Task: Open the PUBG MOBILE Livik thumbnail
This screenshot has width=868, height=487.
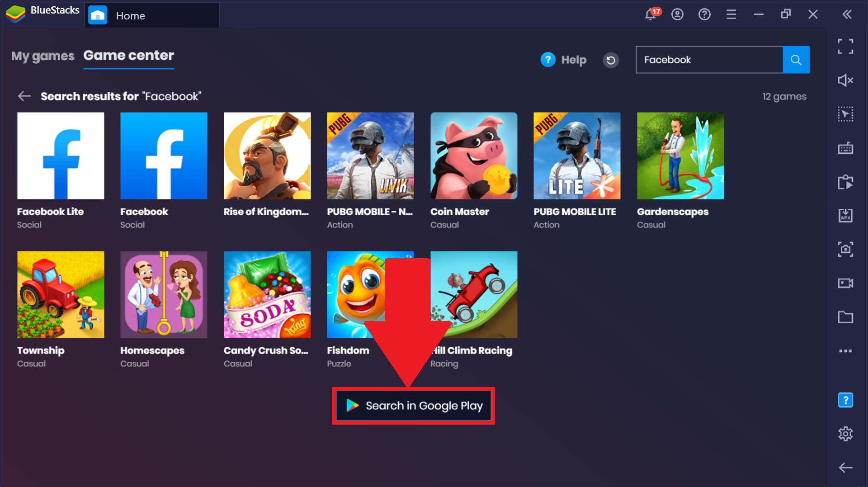Action: tap(370, 156)
